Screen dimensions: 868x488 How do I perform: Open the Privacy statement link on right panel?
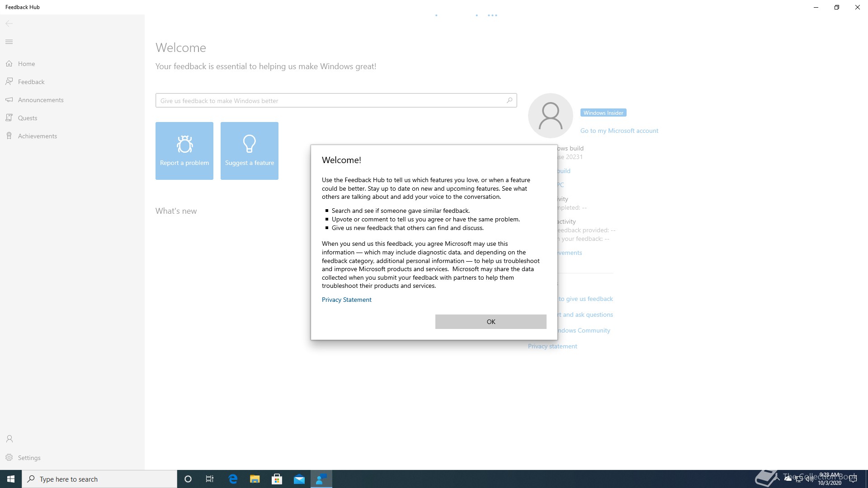point(552,346)
